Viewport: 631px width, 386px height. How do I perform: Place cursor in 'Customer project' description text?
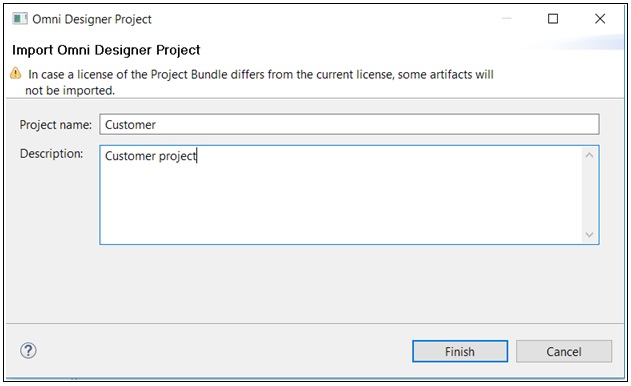point(151,156)
